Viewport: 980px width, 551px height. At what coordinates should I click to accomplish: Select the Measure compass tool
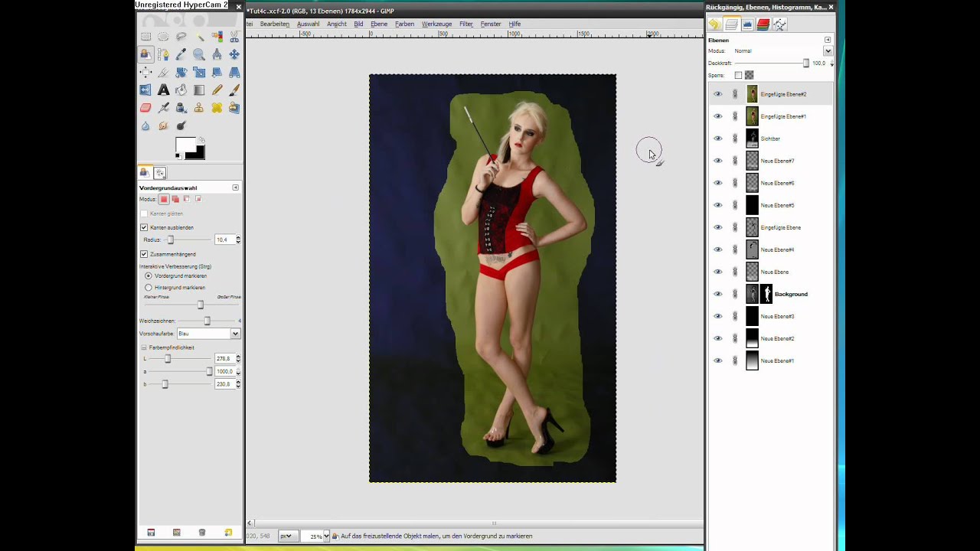point(217,54)
